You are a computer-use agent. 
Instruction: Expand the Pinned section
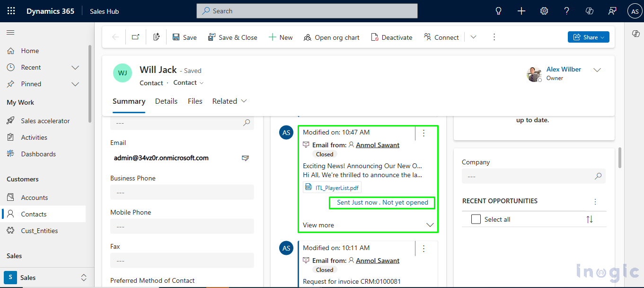tap(75, 84)
